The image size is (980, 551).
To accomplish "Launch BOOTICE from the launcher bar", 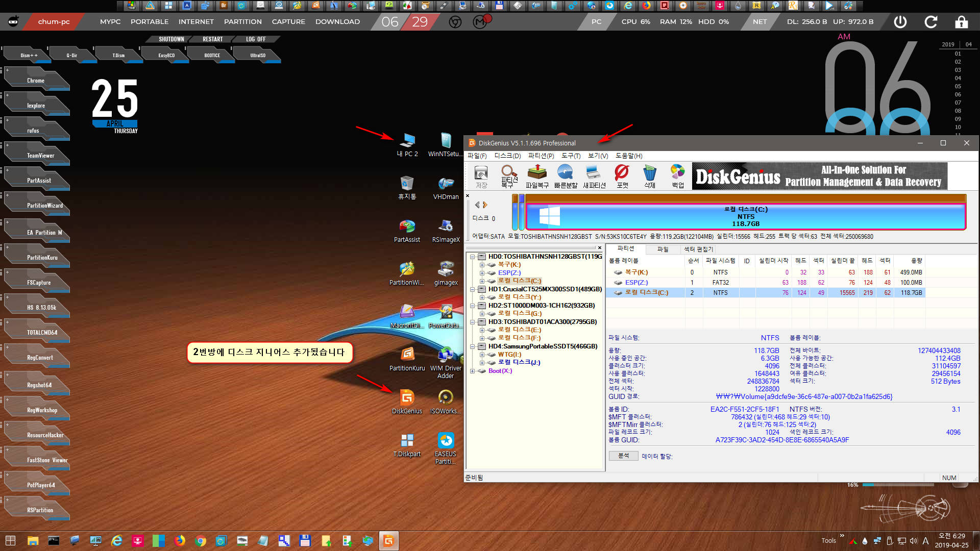I will coord(212,55).
